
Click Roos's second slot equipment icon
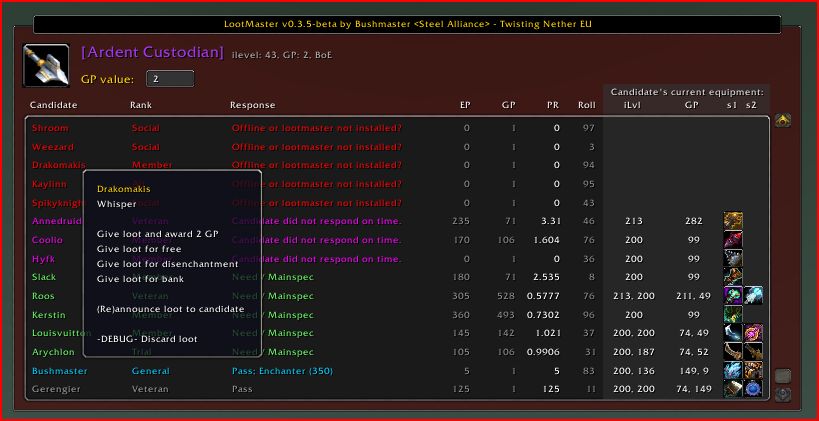coord(753,296)
